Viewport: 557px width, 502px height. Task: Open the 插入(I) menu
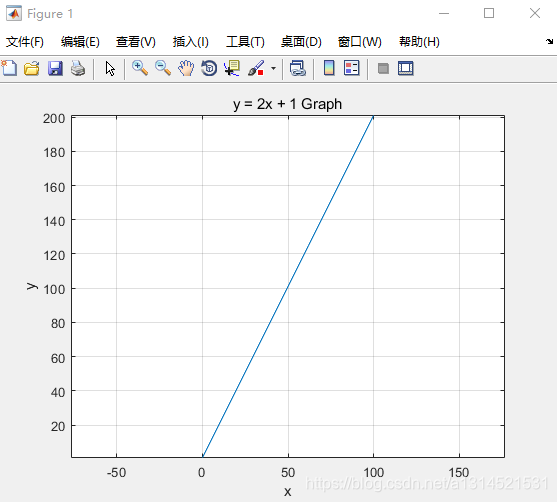[x=190, y=42]
